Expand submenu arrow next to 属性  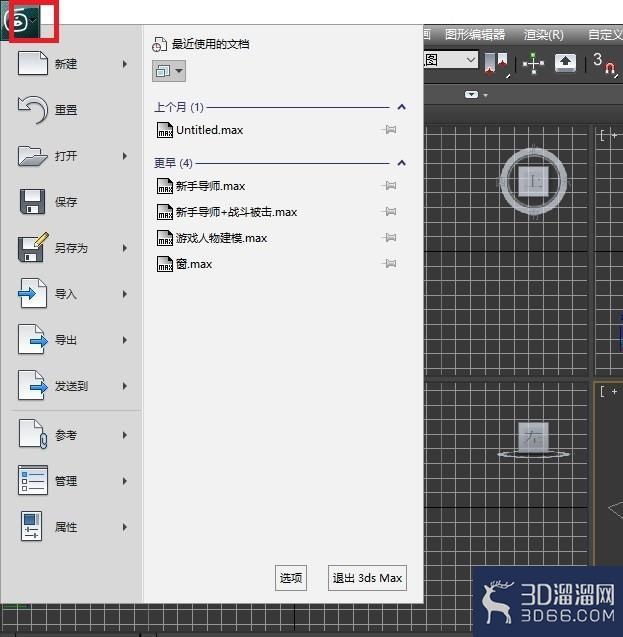point(125,527)
